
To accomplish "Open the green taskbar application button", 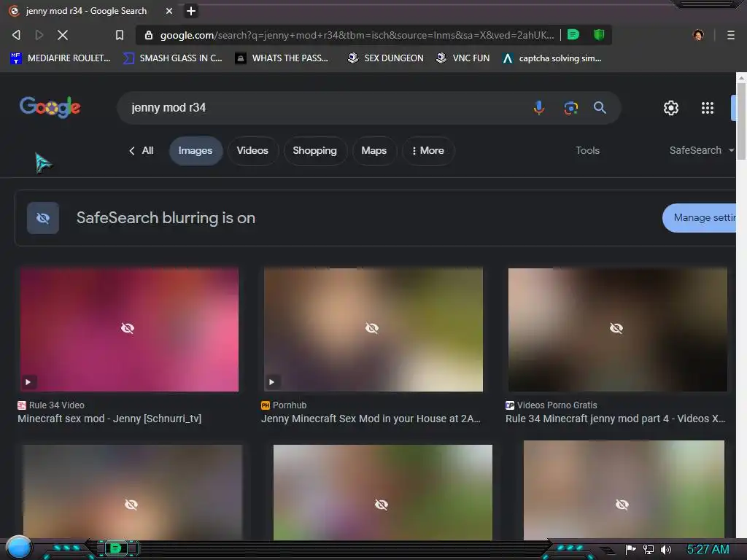I will 116,548.
